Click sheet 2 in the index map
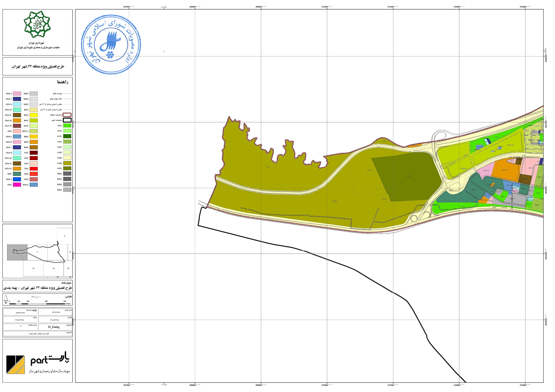Viewport: 555px width, 392px height. pos(65,236)
